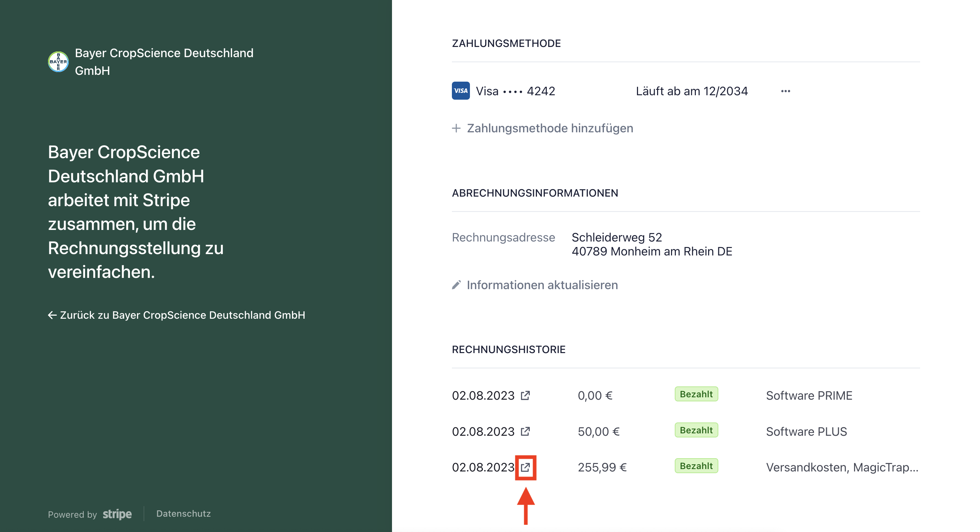Click the 255,99 € amount
Image resolution: width=980 pixels, height=532 pixels.
click(x=602, y=467)
